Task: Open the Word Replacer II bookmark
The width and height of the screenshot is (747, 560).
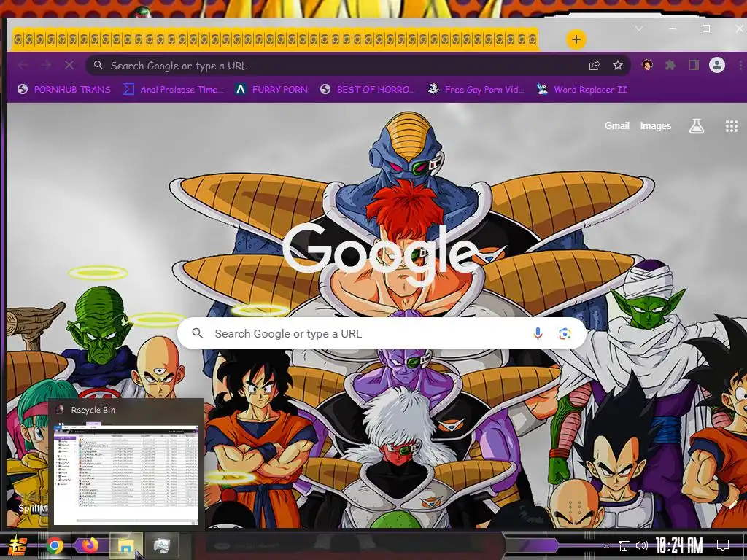Action: point(581,89)
